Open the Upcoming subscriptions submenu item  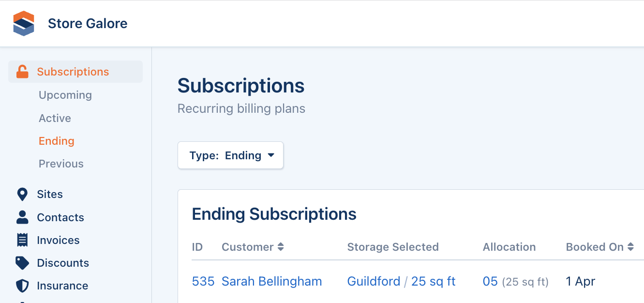tap(65, 95)
